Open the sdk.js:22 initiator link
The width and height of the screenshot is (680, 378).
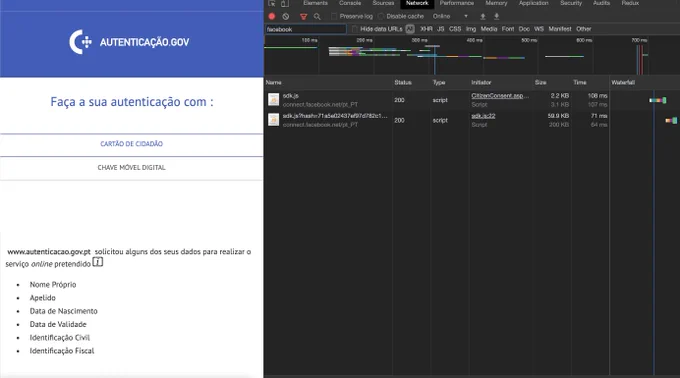483,116
